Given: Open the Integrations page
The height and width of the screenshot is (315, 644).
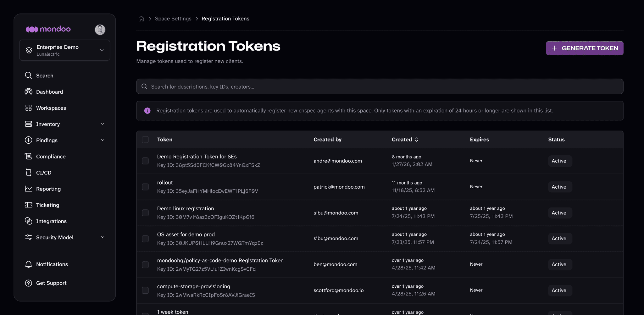Looking at the screenshot, I should click(x=51, y=221).
